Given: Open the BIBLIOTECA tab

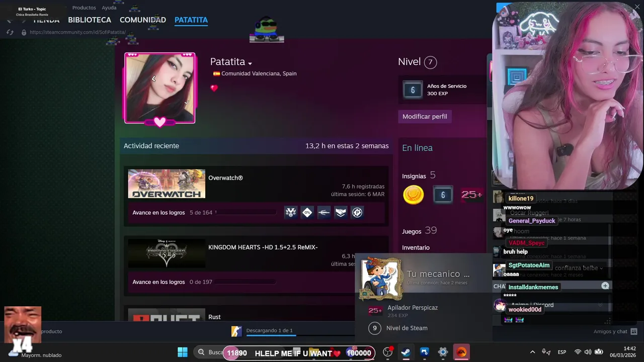Looking at the screenshot, I should (90, 20).
